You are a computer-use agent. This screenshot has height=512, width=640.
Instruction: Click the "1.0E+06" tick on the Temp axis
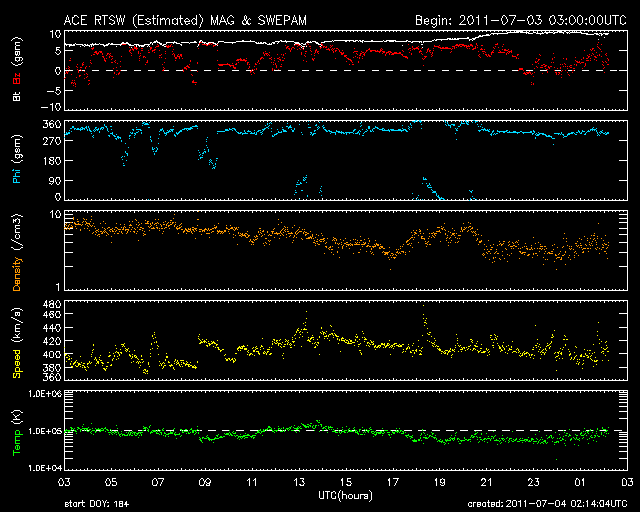tap(45, 394)
